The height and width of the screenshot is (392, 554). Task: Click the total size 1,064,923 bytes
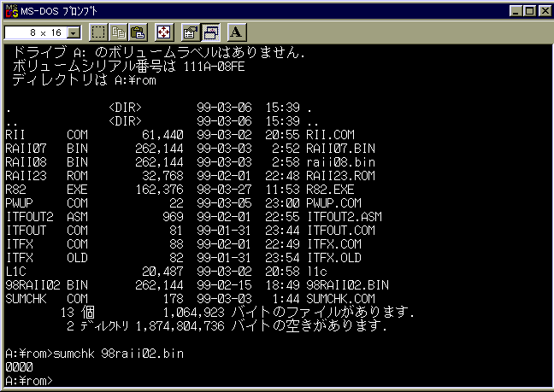[x=193, y=313]
